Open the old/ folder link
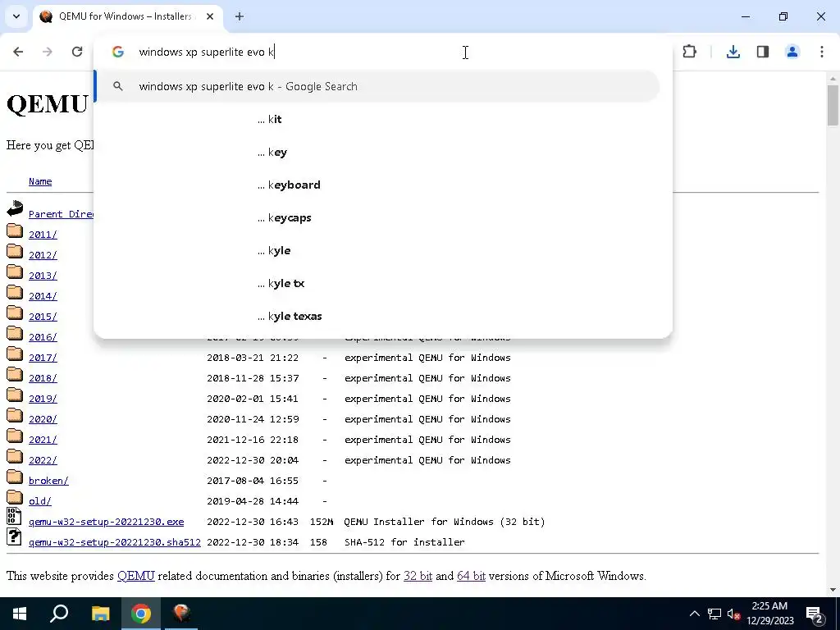Image resolution: width=840 pixels, height=630 pixels. 40,501
